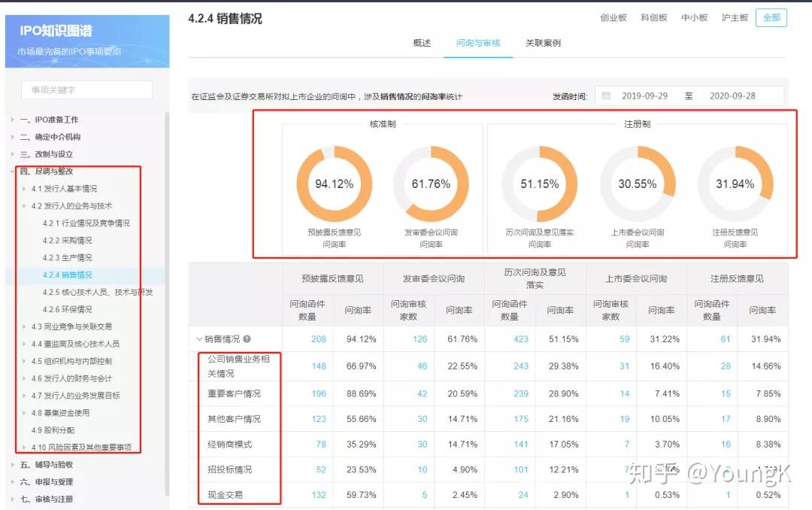Click the 94.12% donut chart under 核准制

tap(333, 182)
